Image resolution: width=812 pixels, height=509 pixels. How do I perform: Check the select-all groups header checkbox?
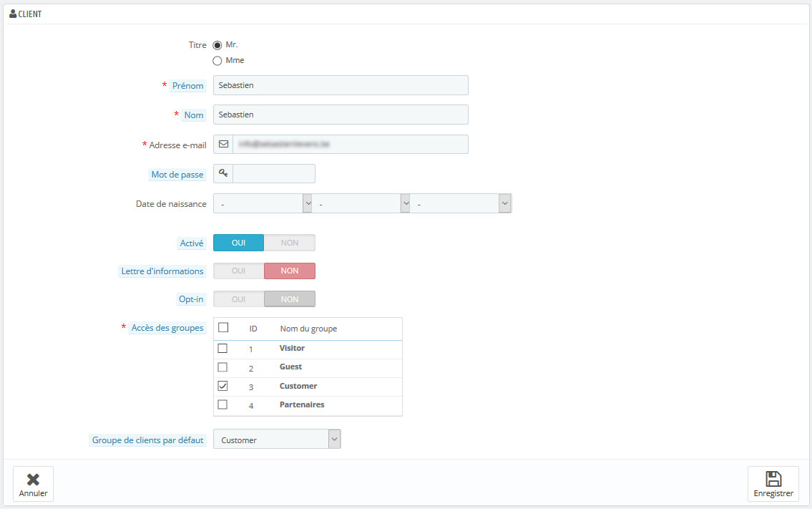click(x=223, y=328)
